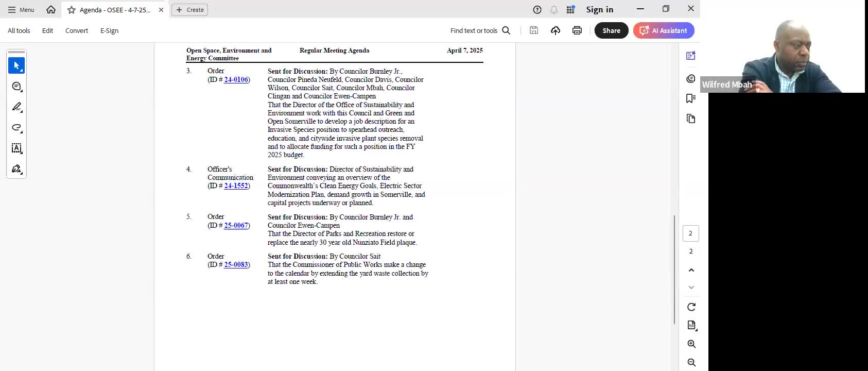The height and width of the screenshot is (371, 868).
Task: Click Find text or tools search
Action: [x=480, y=30]
